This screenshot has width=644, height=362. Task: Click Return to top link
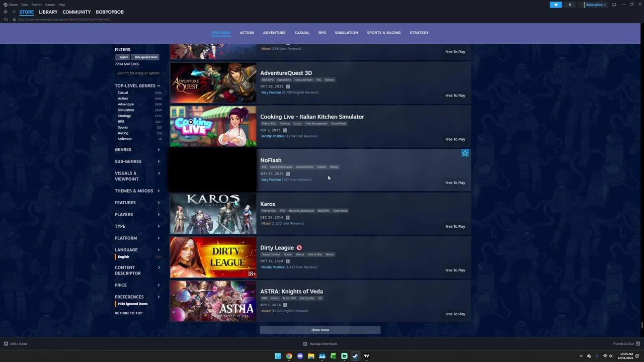[x=128, y=313]
